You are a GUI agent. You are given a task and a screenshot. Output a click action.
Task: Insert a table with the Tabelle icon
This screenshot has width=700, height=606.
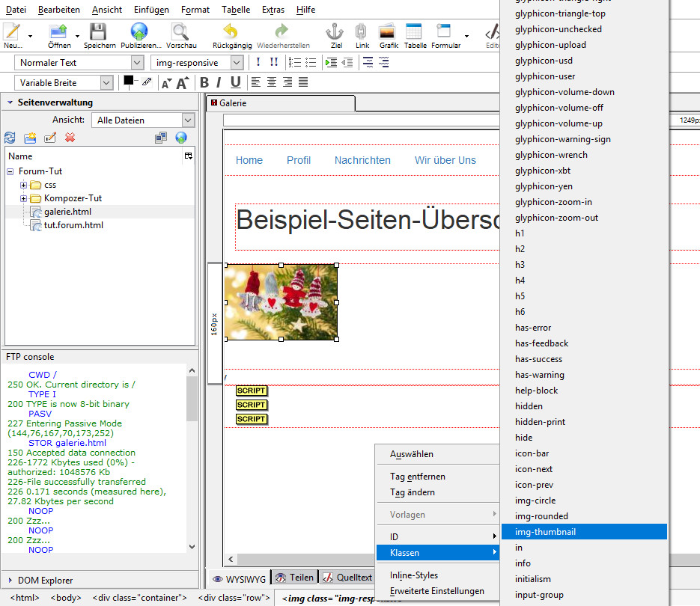[x=414, y=32]
